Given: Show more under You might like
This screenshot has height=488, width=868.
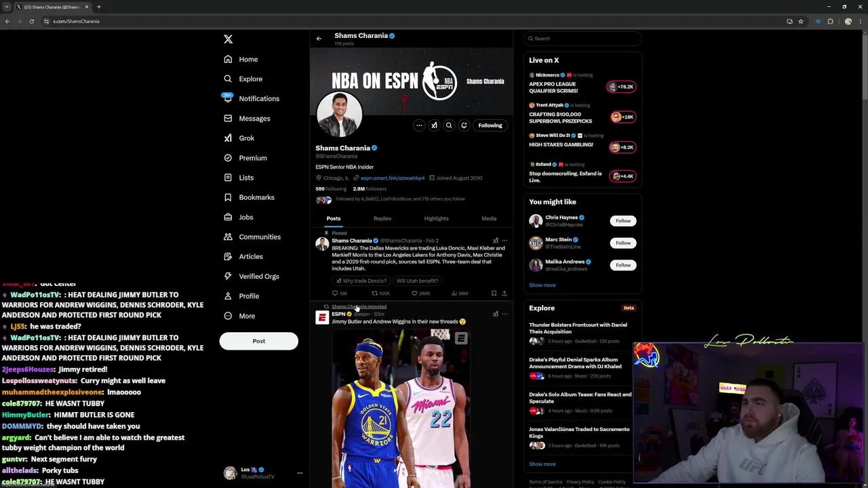Looking at the screenshot, I should click(542, 285).
